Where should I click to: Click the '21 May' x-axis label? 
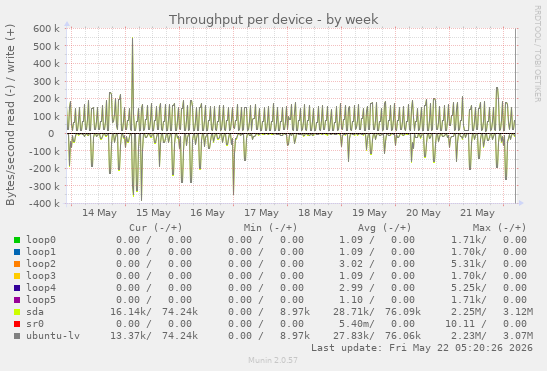coord(477,213)
